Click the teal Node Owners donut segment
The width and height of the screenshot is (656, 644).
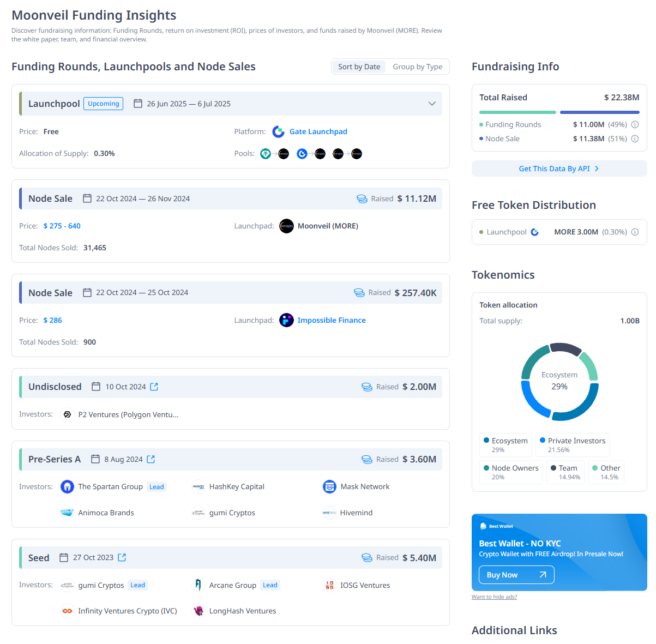[x=534, y=360]
